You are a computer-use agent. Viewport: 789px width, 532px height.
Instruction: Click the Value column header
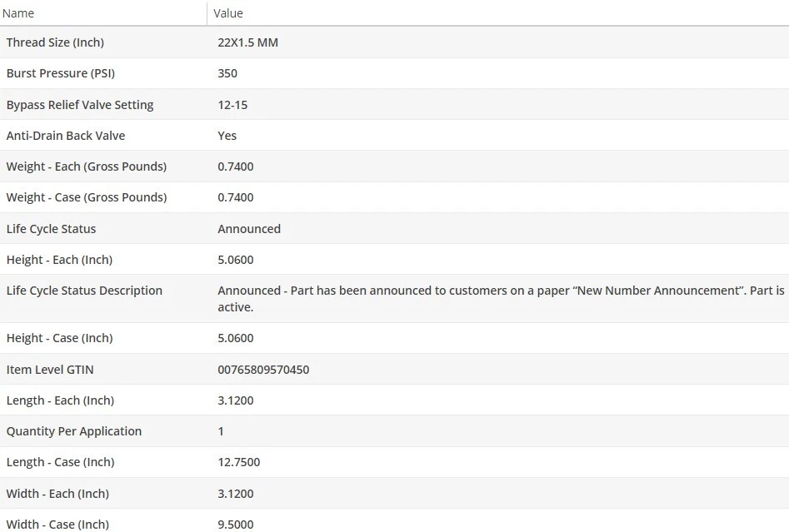(228, 13)
